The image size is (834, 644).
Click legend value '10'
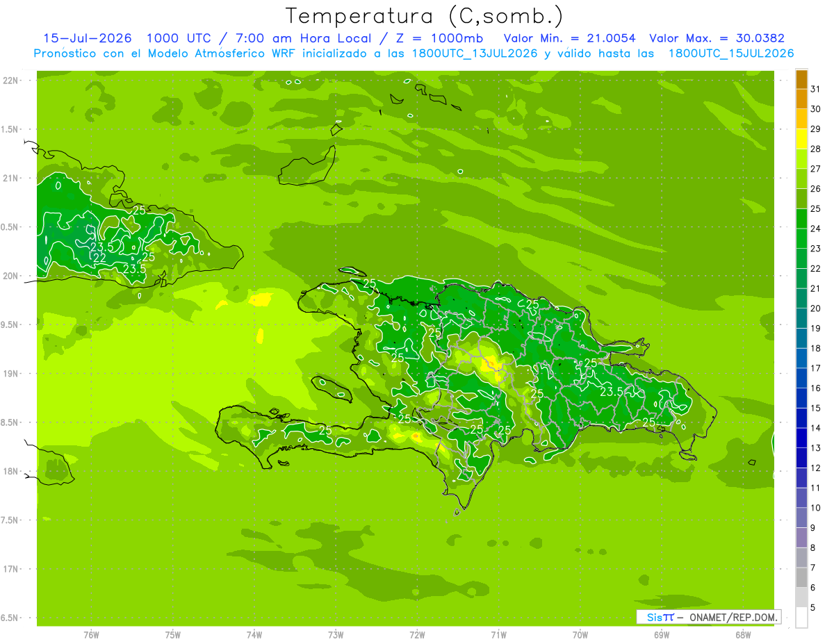816,508
